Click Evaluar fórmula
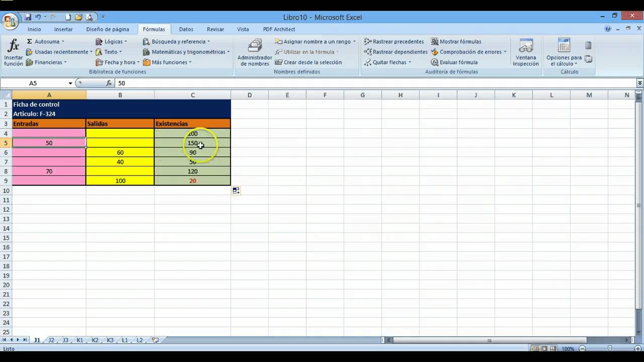 (x=454, y=62)
